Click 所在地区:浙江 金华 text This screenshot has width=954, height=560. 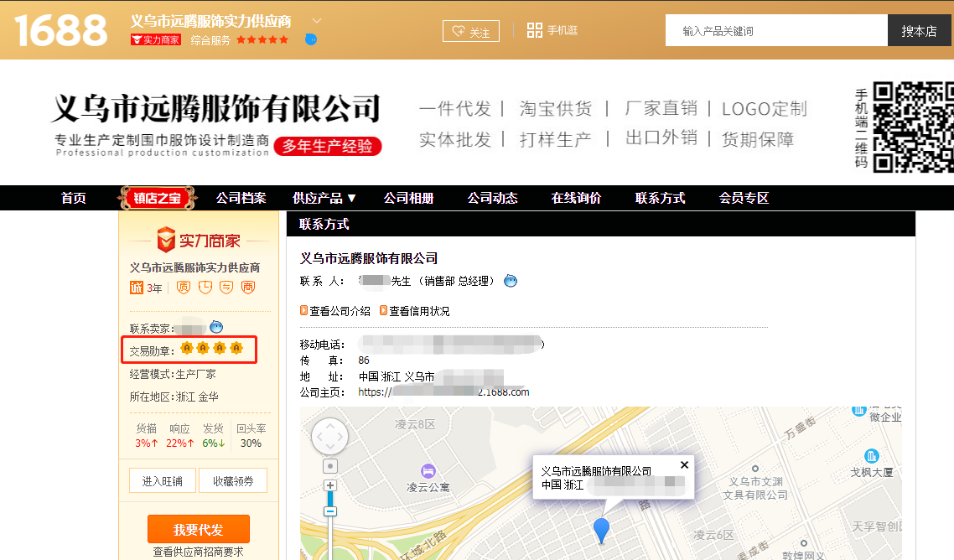coord(174,397)
